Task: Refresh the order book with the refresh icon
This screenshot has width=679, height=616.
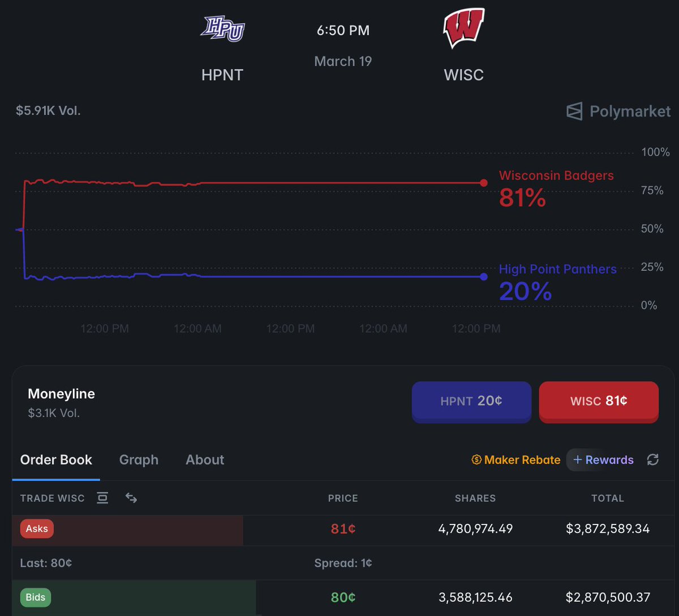Action: tap(653, 460)
